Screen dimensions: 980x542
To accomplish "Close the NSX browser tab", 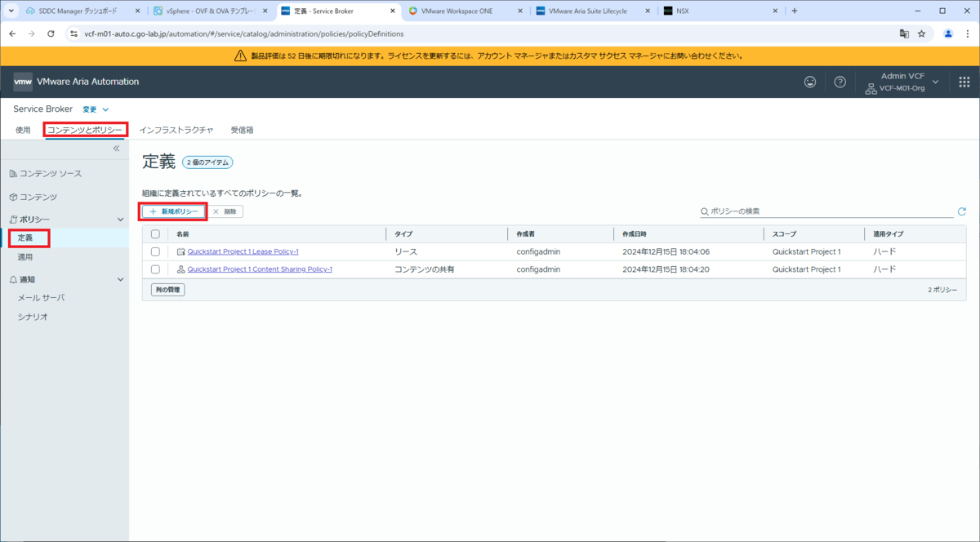I will [x=776, y=11].
